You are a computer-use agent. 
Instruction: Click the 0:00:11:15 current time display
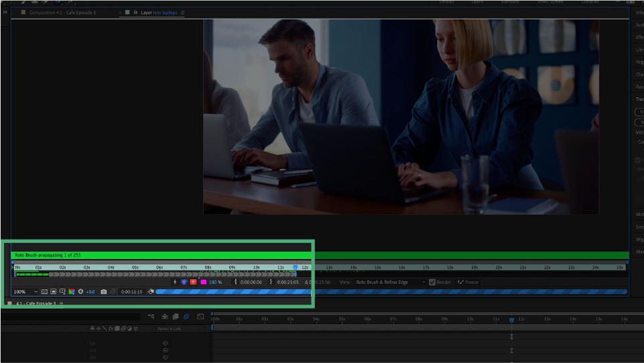(x=131, y=292)
